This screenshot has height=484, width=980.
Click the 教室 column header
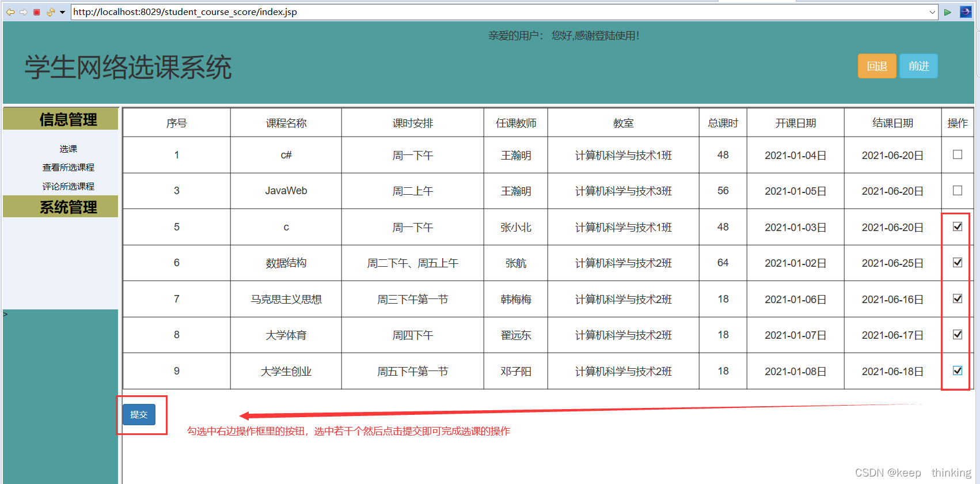tap(624, 123)
